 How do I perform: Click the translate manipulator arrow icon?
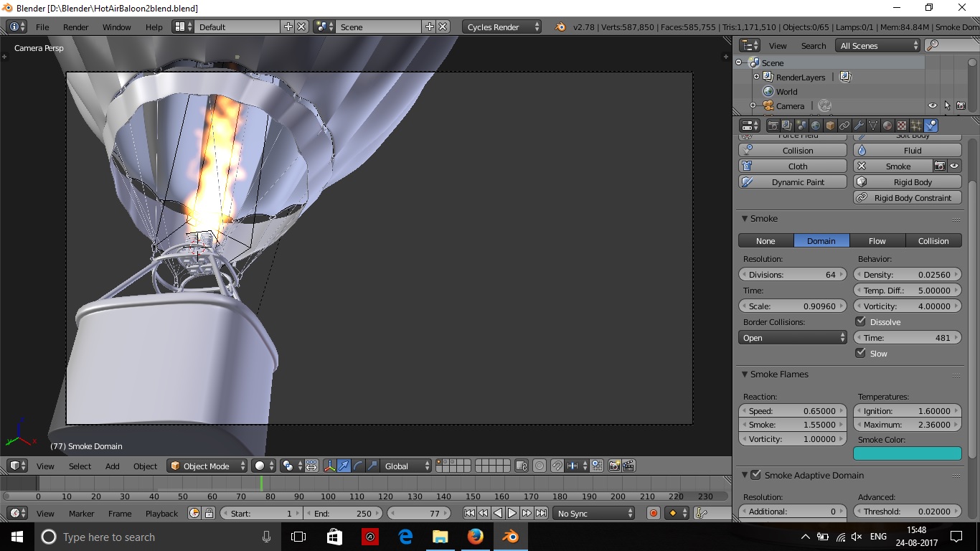click(x=344, y=466)
